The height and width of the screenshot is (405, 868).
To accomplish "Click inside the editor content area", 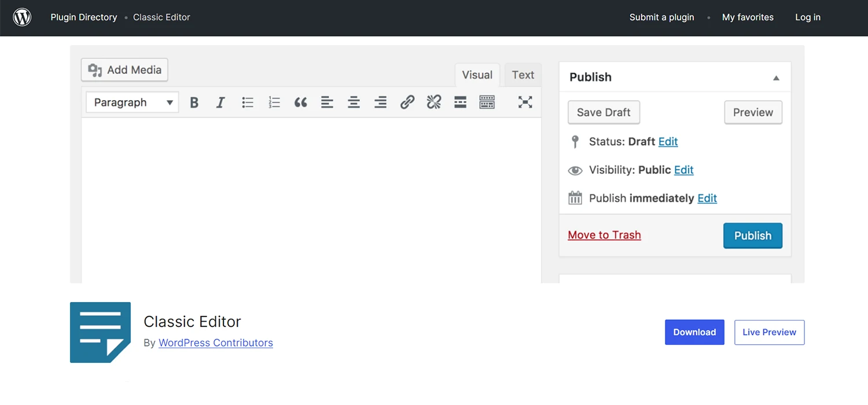I will point(311,200).
